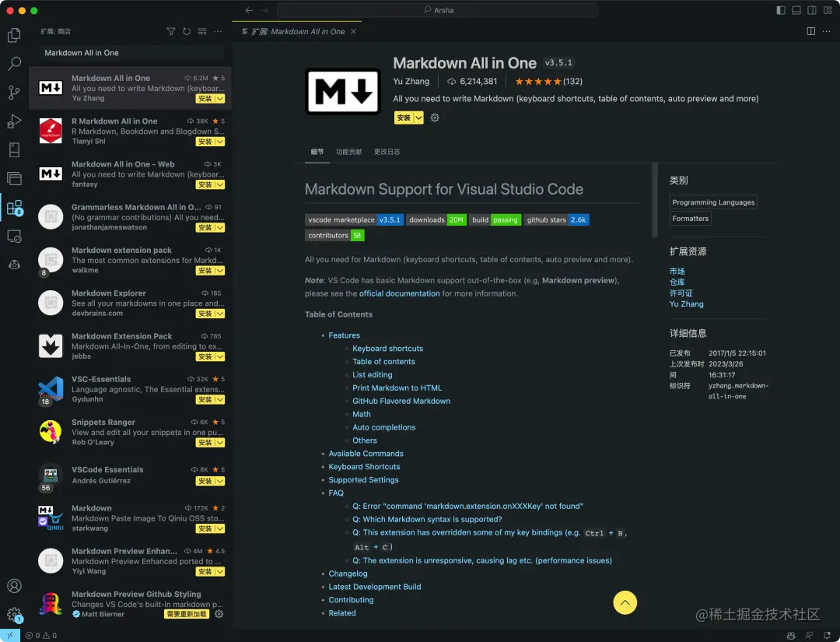Expand install dropdown for Markdown All in One - Web
The height and width of the screenshot is (642, 840).
pyautogui.click(x=219, y=185)
